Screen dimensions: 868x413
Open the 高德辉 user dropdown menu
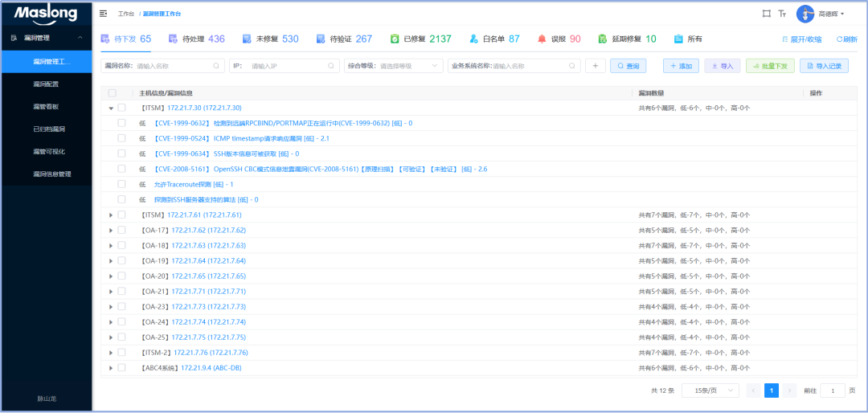(831, 14)
